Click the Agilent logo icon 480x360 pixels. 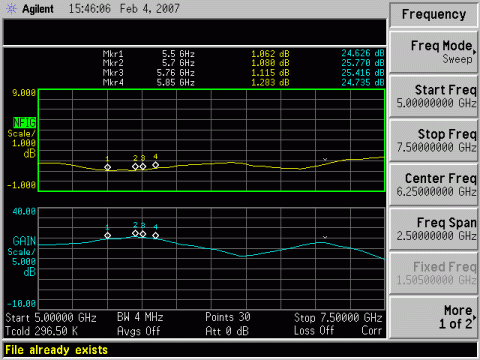pyautogui.click(x=11, y=9)
